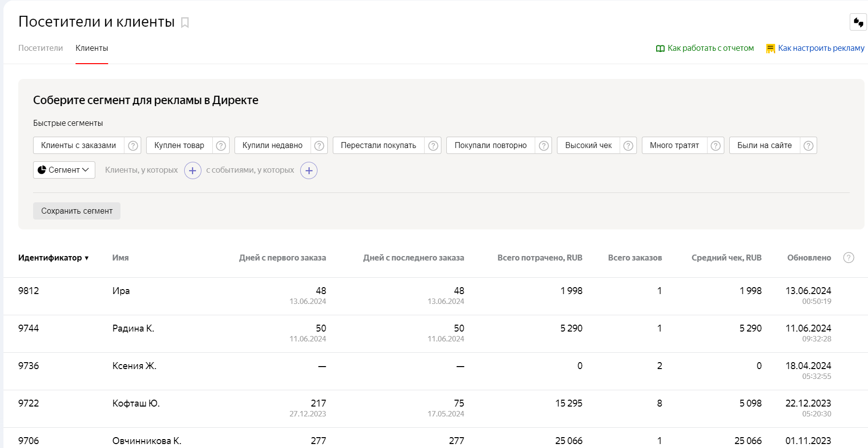This screenshot has width=868, height=448.
Task: Open client row with identifier 9722
Action: click(29, 404)
